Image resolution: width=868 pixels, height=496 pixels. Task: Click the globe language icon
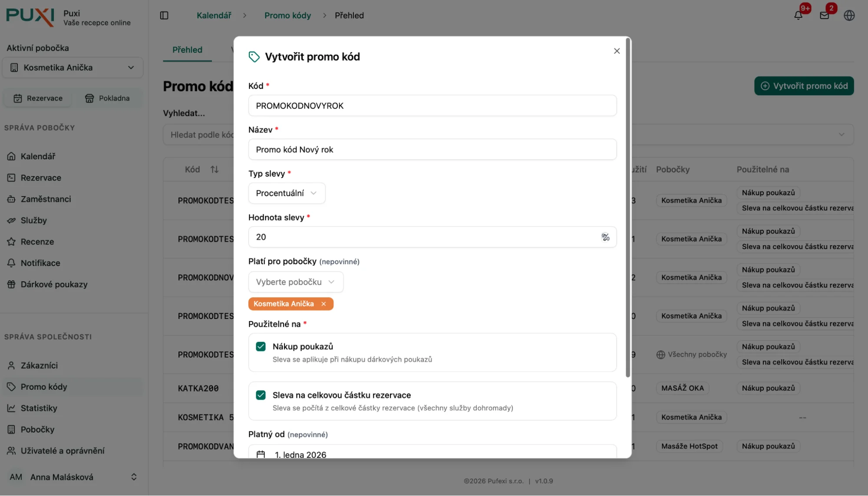(x=849, y=15)
